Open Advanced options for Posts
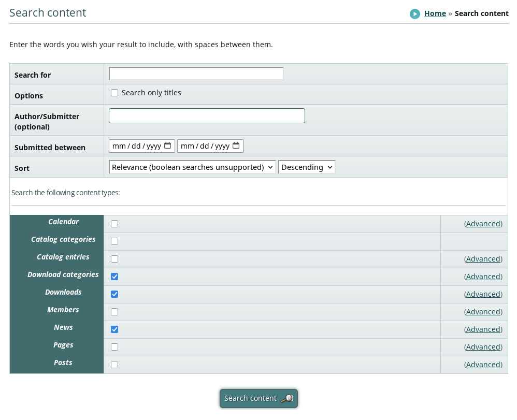The height and width of the screenshot is (420, 517). (x=483, y=365)
